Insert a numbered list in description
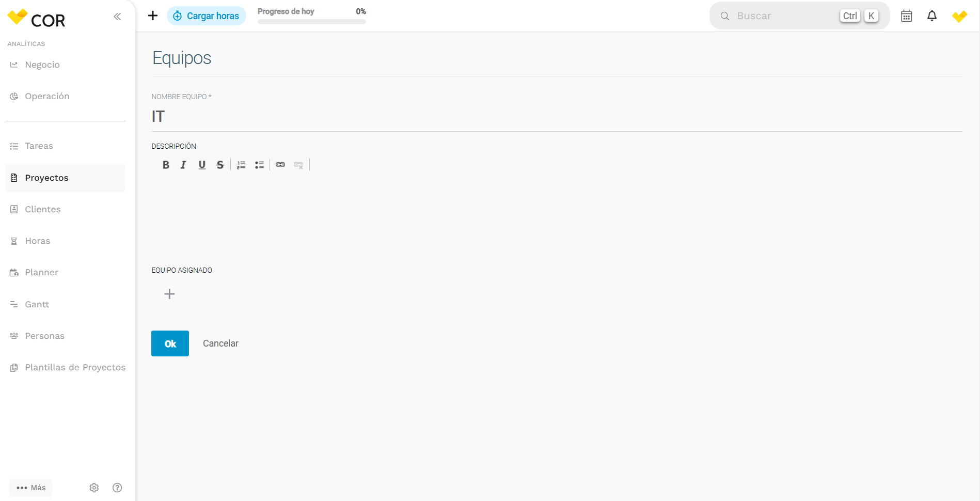 [x=241, y=165]
